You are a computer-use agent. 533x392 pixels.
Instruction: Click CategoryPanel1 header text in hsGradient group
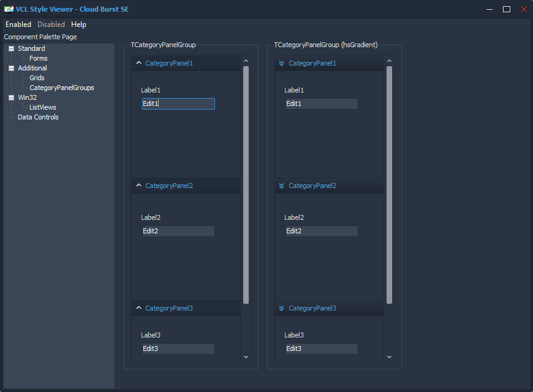pyautogui.click(x=312, y=63)
